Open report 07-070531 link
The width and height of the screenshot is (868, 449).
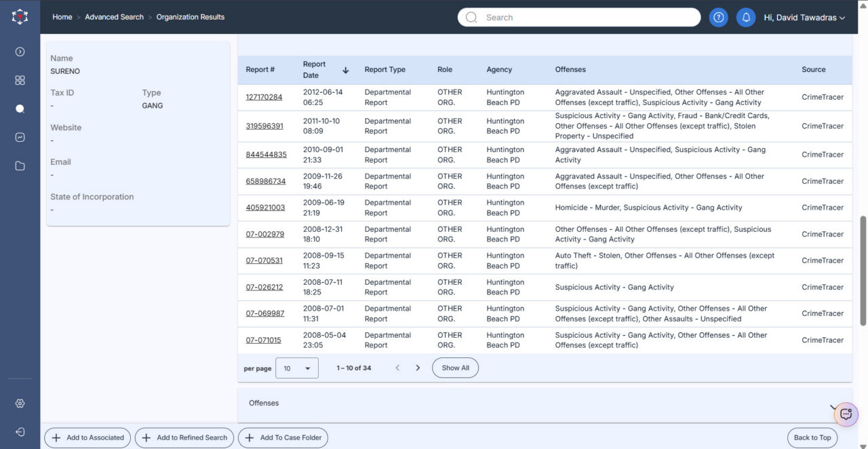coord(264,260)
